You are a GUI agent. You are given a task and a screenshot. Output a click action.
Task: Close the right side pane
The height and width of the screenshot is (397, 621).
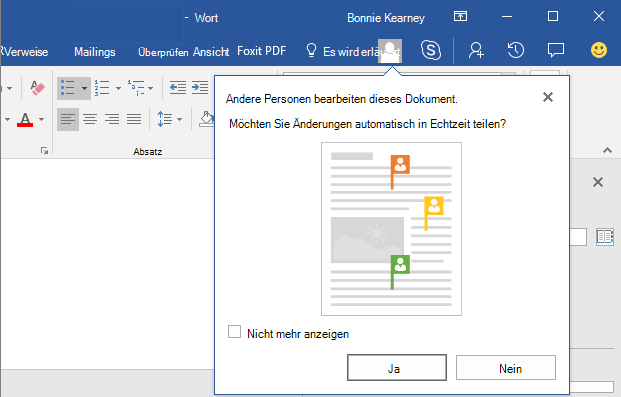coord(598,182)
